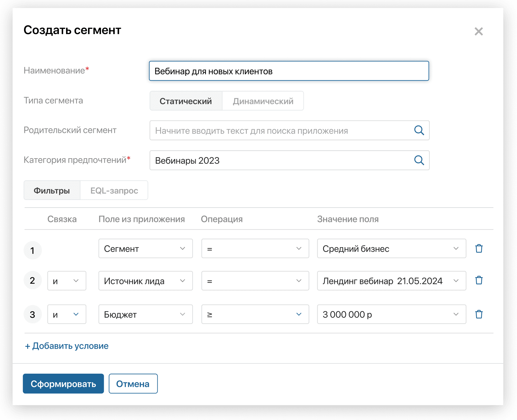517x420 pixels.
Task: Delete filter row 1 with trash icon
Action: (x=479, y=248)
